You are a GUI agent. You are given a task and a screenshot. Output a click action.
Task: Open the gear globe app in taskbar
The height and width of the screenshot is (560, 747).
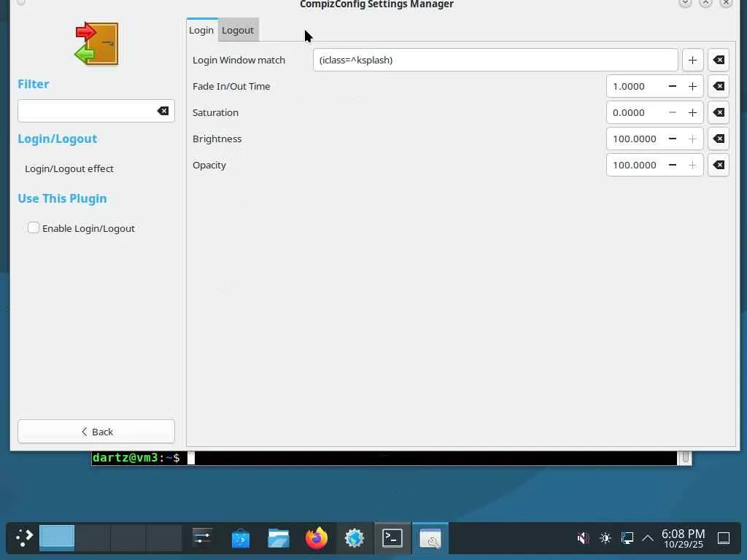(355, 538)
